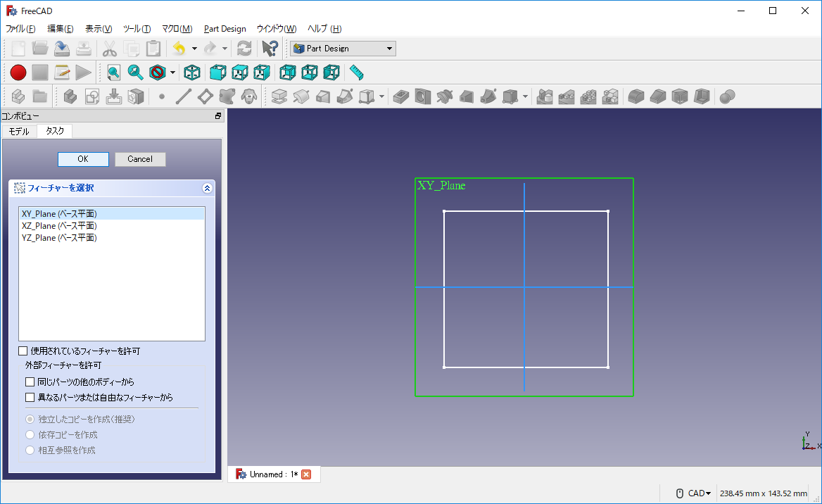Click the XY_Plane label in the viewport
The image size is (822, 504).
point(441,185)
